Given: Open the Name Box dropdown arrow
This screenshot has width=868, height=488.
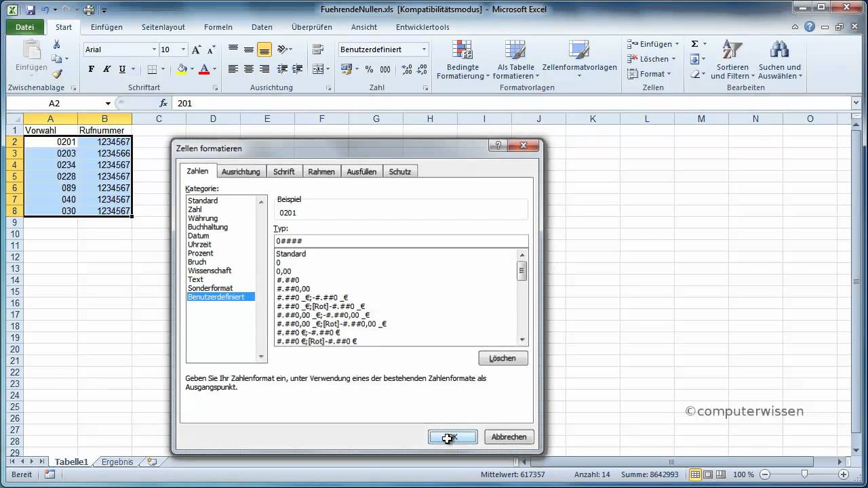Looking at the screenshot, I should [108, 103].
